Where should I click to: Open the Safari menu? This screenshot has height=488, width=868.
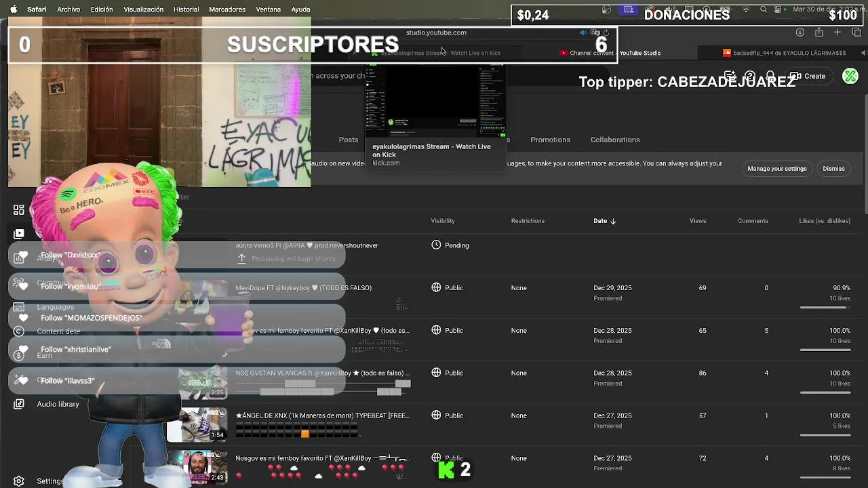pos(37,9)
